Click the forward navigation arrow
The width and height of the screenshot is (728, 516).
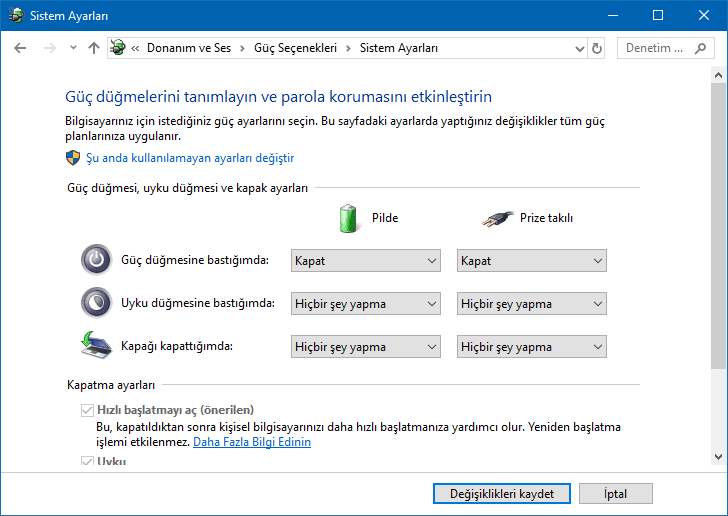tap(49, 48)
